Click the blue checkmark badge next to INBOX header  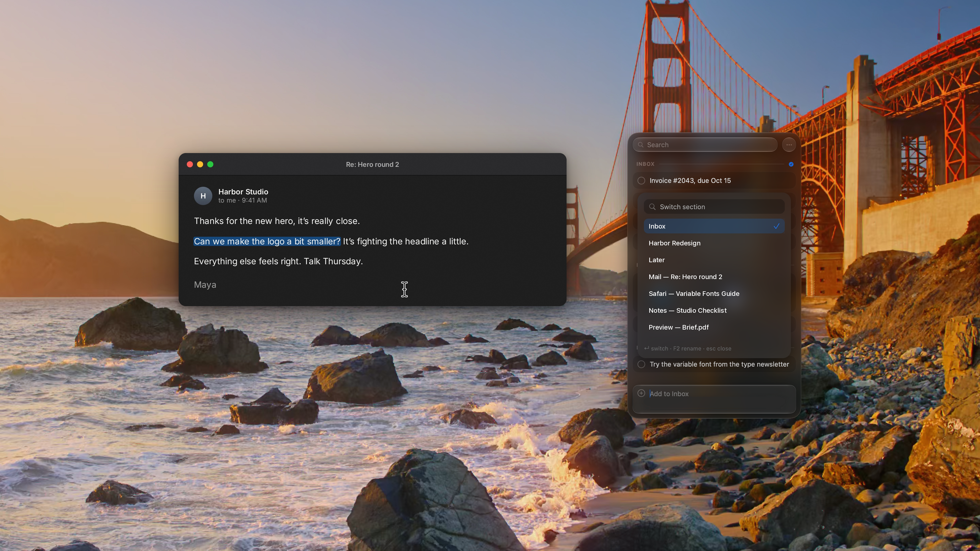pos(791,164)
